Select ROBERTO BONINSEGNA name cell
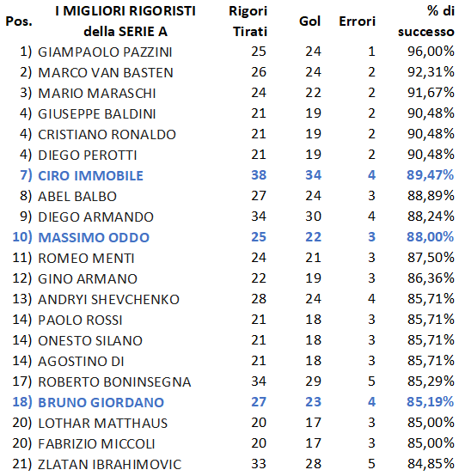459x476 pixels. pos(114,381)
